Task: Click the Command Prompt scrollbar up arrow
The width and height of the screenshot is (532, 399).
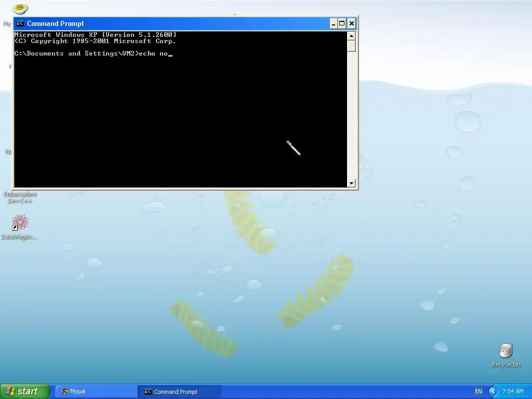Action: pyautogui.click(x=351, y=36)
